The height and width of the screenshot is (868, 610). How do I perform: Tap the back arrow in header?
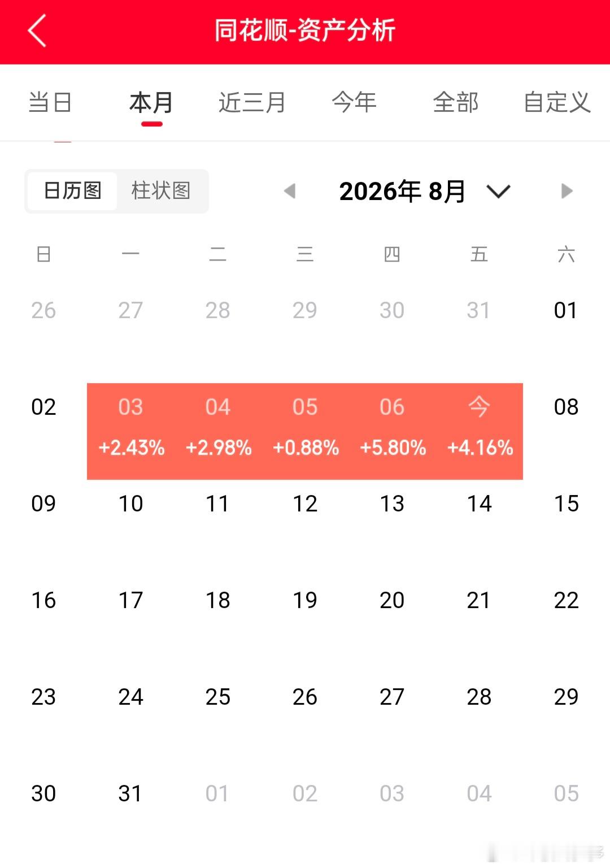[x=37, y=31]
